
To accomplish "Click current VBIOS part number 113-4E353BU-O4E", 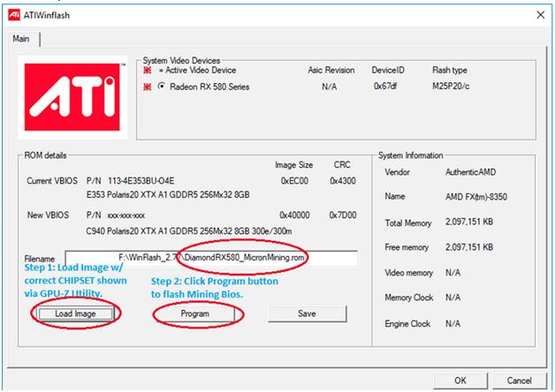I will [x=141, y=181].
